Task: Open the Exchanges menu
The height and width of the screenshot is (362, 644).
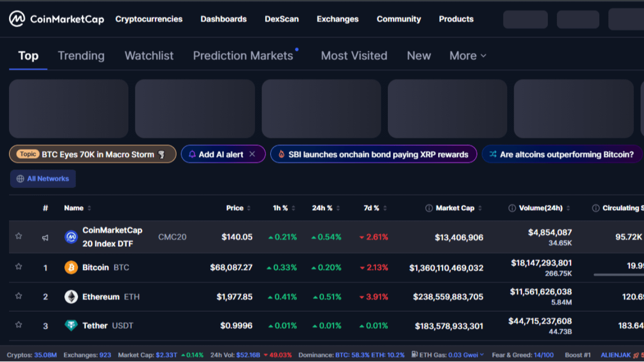Action: pos(338,19)
